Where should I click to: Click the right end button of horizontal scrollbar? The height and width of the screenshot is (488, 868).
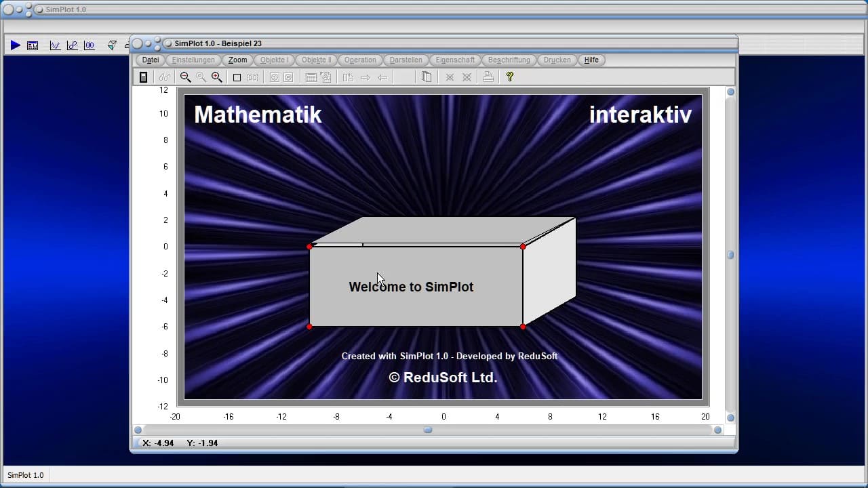point(717,430)
